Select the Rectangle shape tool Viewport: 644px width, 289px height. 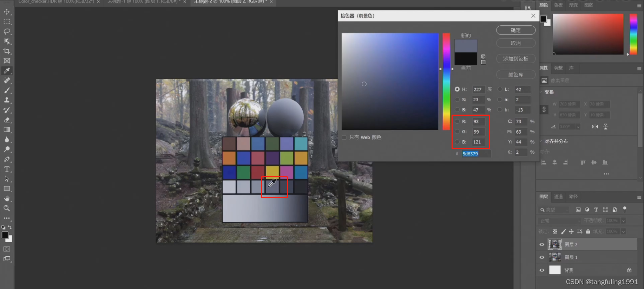[7, 189]
